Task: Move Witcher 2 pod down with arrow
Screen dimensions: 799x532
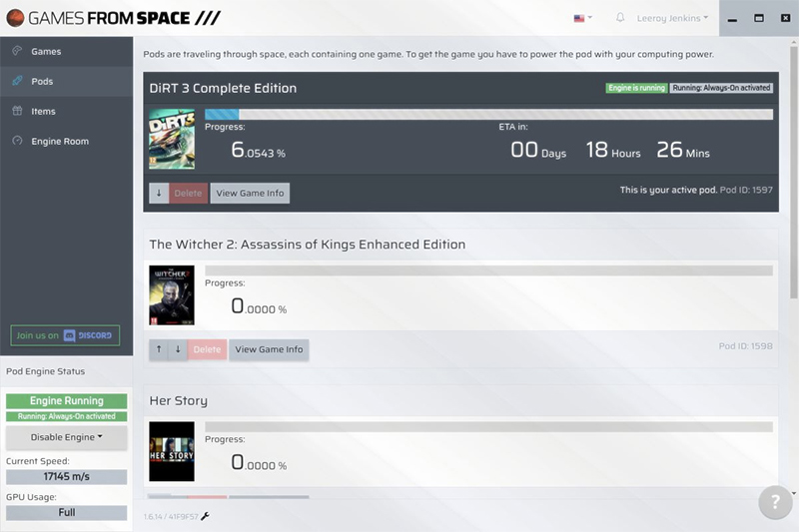Action: pyautogui.click(x=178, y=349)
